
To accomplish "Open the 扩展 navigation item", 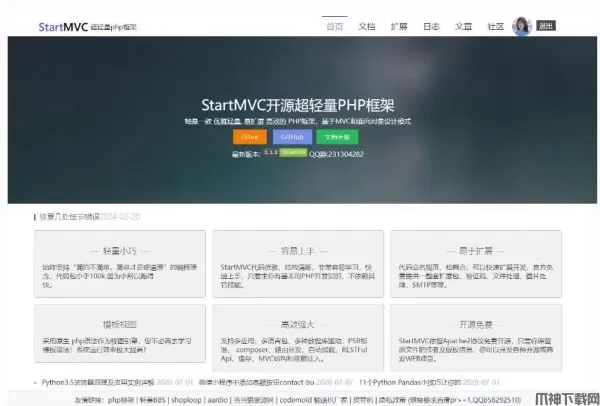I will [399, 26].
